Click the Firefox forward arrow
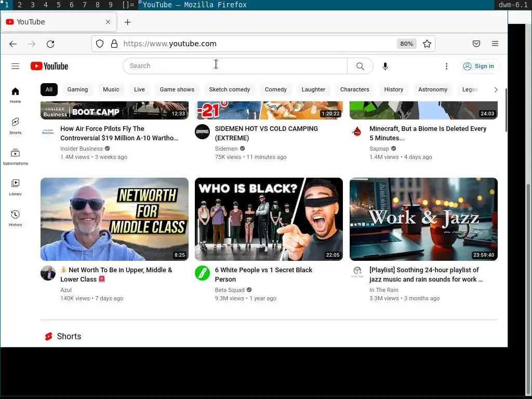This screenshot has height=399, width=532. click(x=32, y=44)
